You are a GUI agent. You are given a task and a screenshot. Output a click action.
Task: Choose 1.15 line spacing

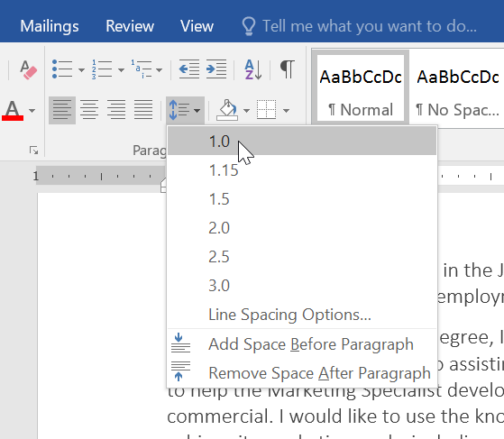(302, 170)
